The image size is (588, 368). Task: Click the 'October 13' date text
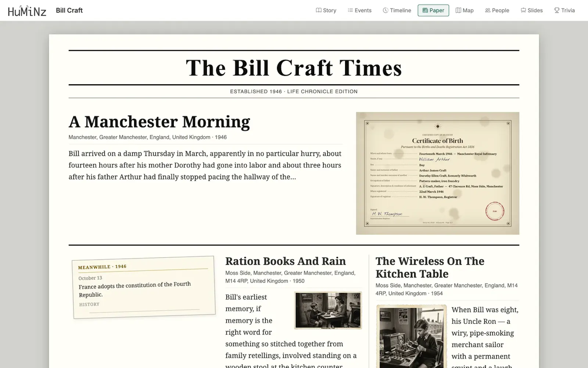point(90,278)
